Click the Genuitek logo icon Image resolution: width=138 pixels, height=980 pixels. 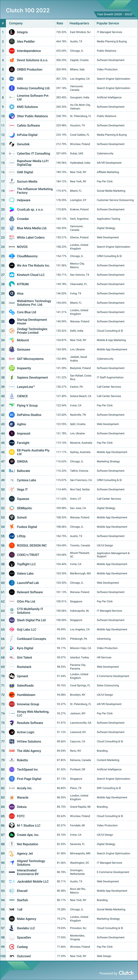tap(12, 144)
